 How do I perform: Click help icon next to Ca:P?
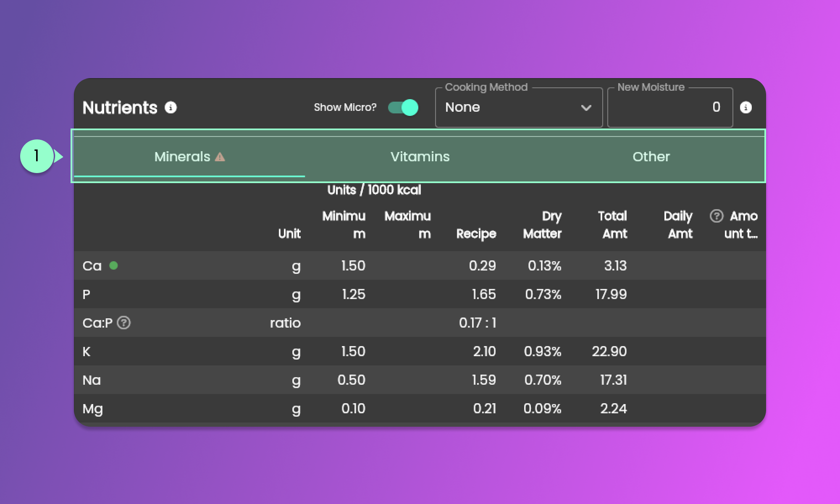point(123,323)
